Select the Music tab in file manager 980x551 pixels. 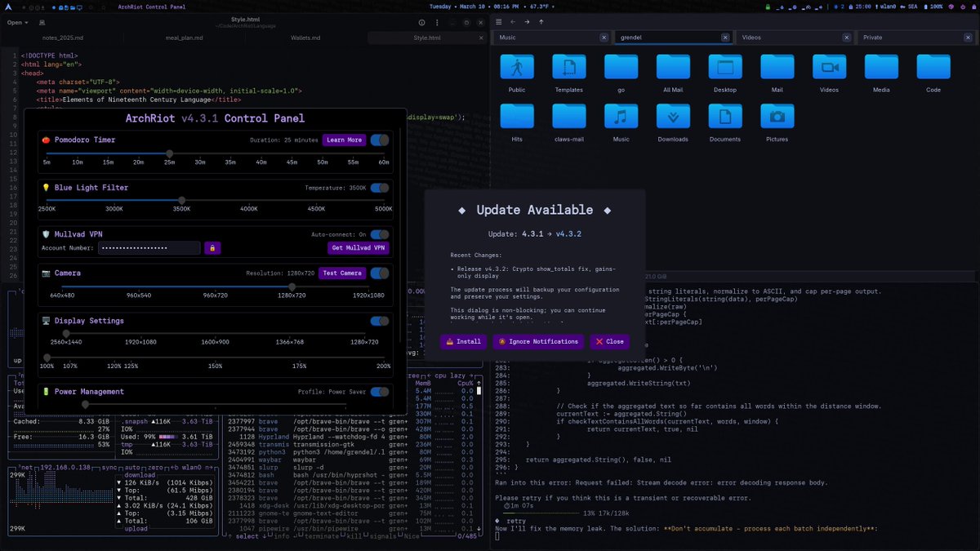tap(552, 38)
